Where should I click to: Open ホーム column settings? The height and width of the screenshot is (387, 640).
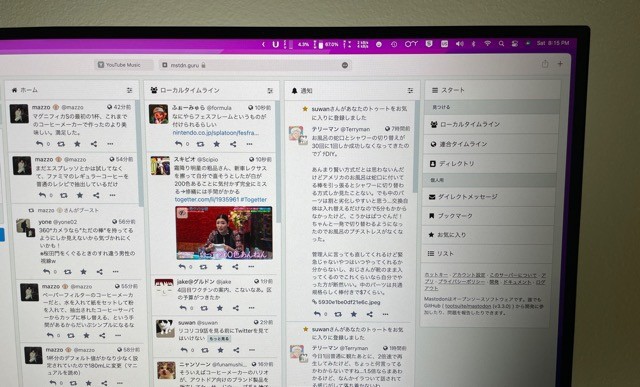click(129, 90)
